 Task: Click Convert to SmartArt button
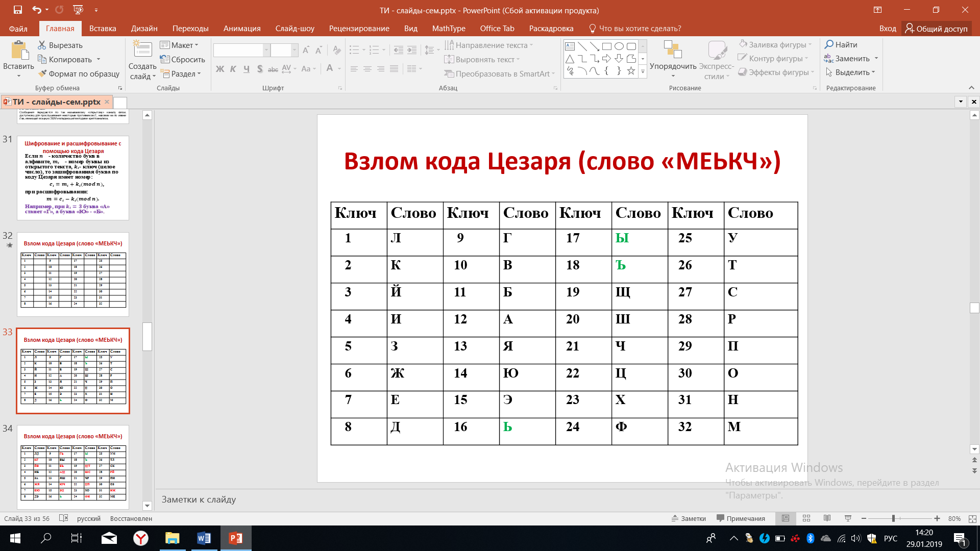click(500, 74)
